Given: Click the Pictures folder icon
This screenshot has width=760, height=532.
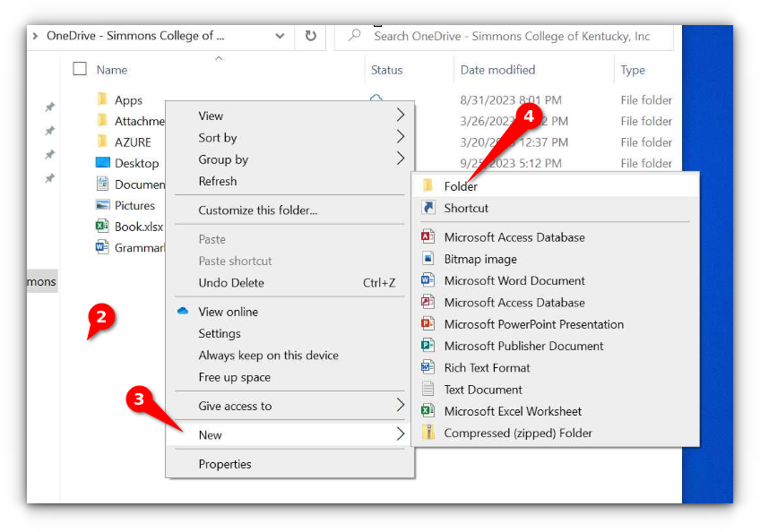Looking at the screenshot, I should [103, 205].
